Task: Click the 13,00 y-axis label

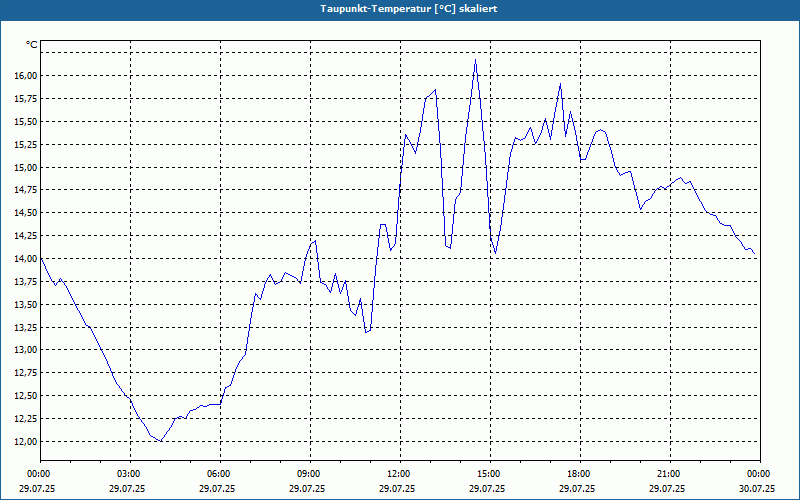Action: (x=25, y=350)
